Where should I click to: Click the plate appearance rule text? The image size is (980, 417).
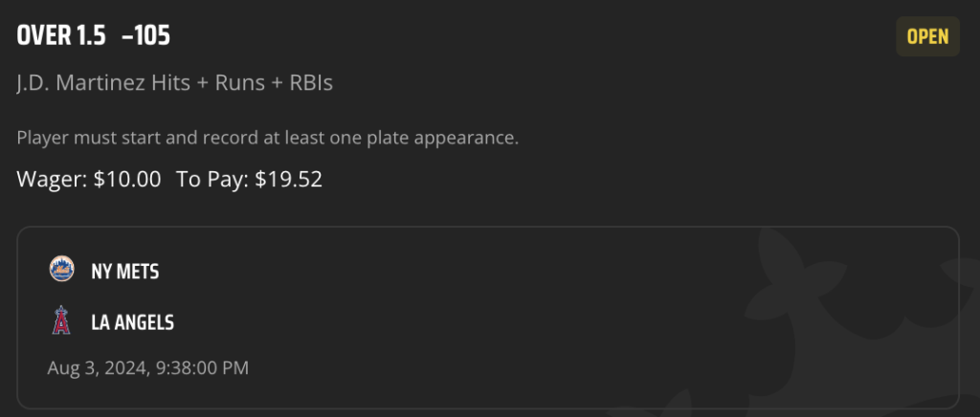268,138
